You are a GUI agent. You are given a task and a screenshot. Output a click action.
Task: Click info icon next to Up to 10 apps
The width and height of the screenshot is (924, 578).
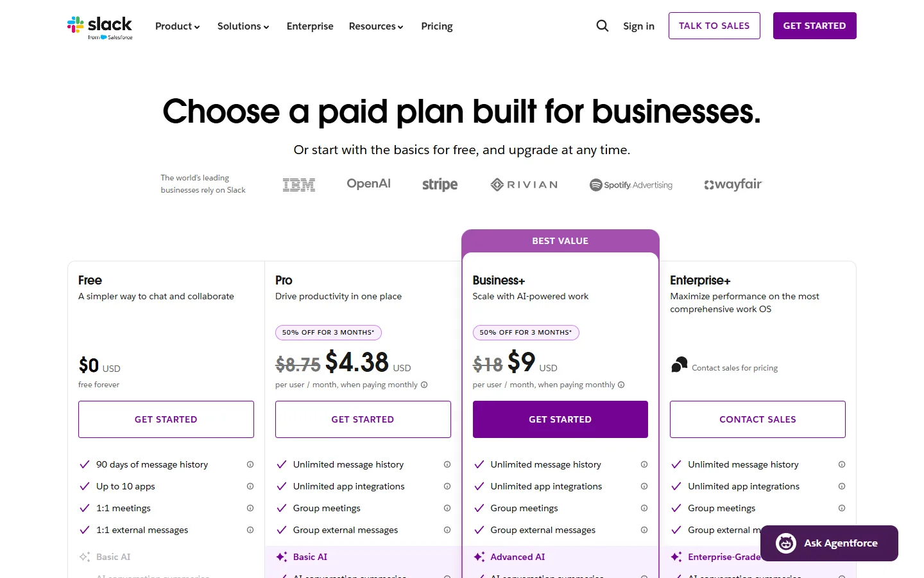(250, 486)
